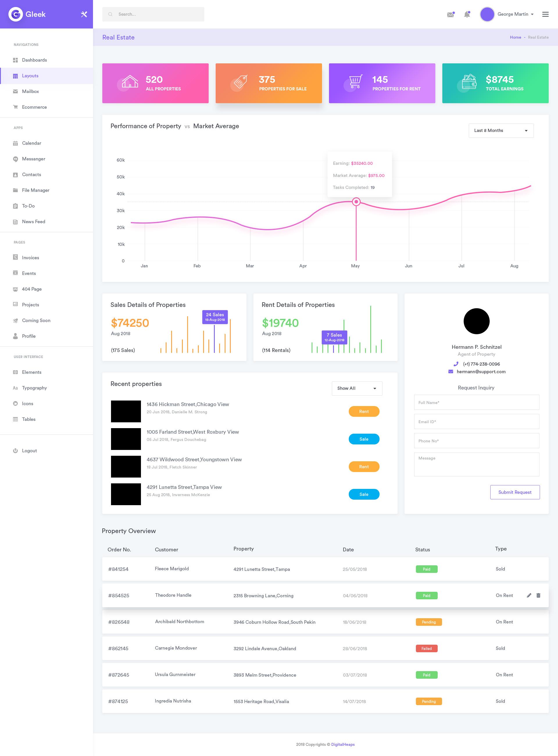The width and height of the screenshot is (558, 756).
Task: Click the File Manager folder icon
Action: (x=15, y=190)
